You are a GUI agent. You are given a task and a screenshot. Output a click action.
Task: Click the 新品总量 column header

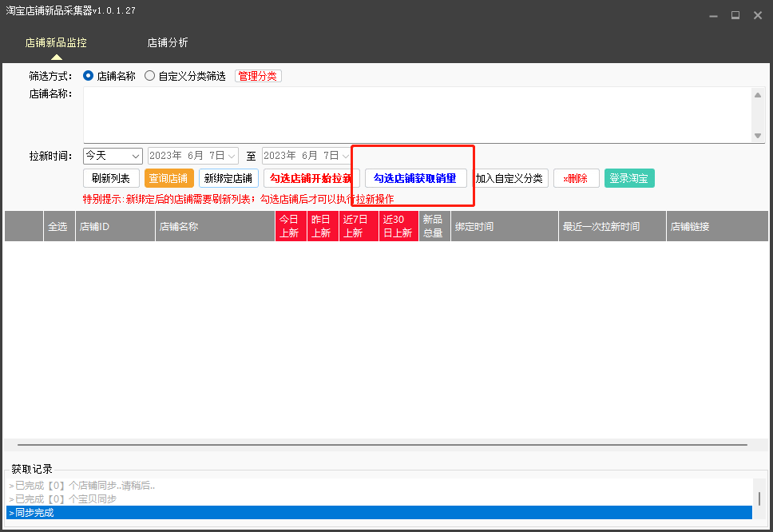point(434,226)
